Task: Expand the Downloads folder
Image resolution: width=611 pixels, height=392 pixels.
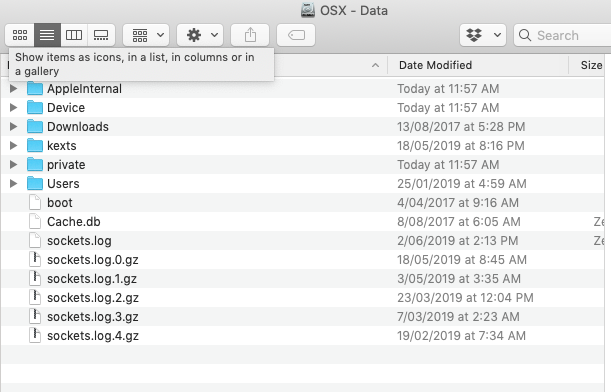Action: (x=13, y=126)
